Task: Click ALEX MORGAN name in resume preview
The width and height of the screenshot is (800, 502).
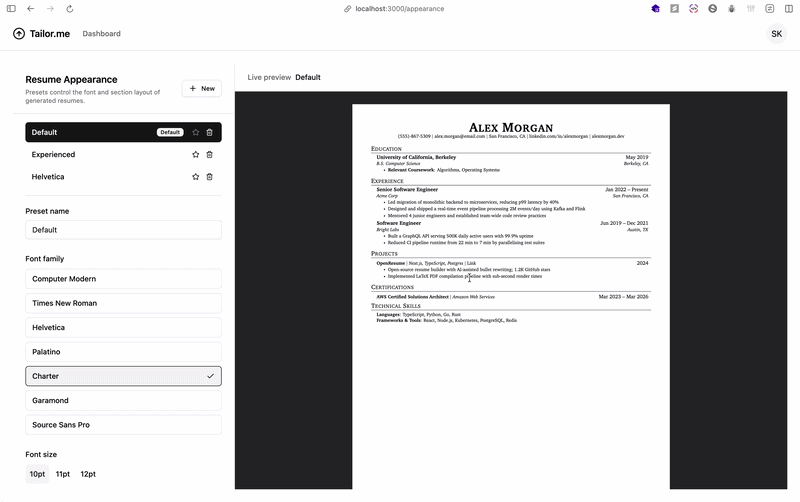Action: [511, 128]
